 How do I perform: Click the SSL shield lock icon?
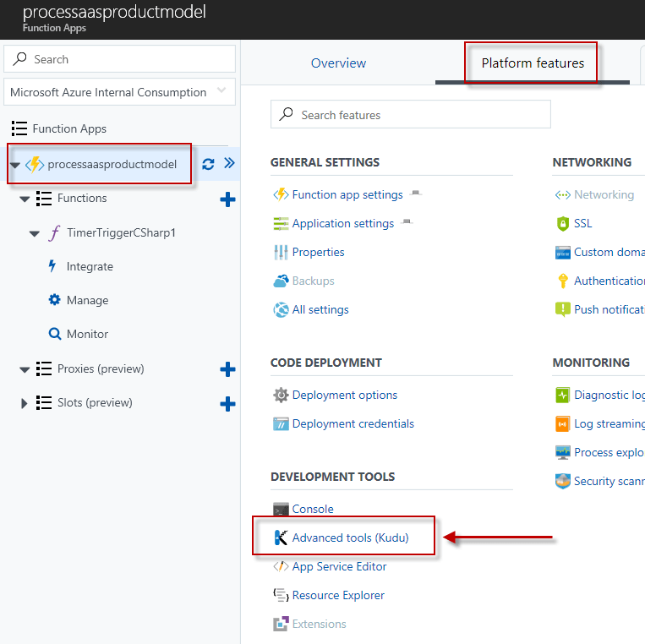pyautogui.click(x=563, y=223)
